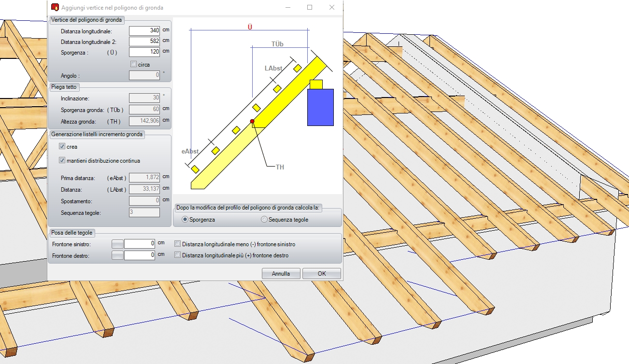
Task: Click the Sporgenza (Ü) value field
Action: (144, 52)
